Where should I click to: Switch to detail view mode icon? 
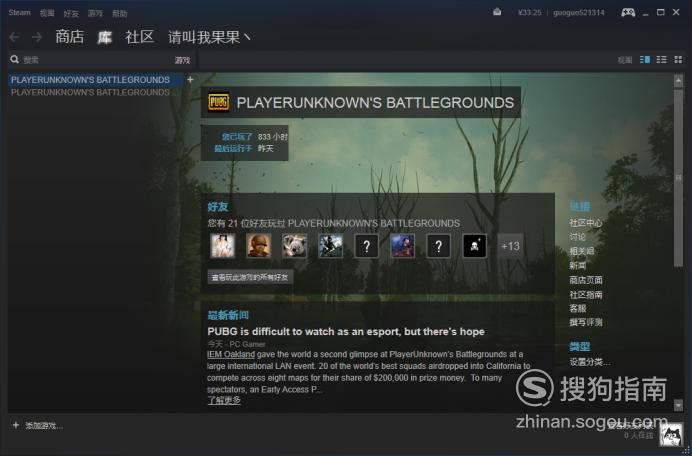pos(645,60)
